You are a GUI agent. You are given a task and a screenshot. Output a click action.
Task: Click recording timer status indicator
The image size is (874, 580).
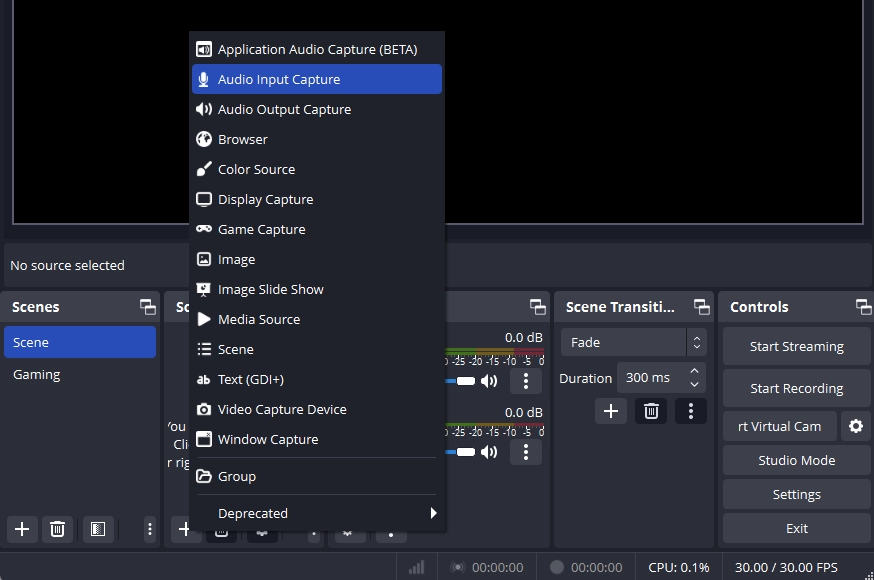point(586,567)
